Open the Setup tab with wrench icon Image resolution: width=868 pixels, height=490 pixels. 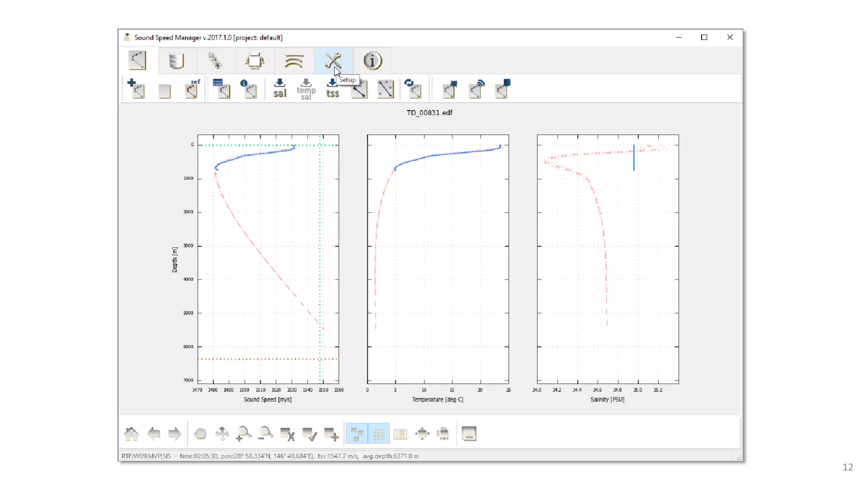(333, 61)
